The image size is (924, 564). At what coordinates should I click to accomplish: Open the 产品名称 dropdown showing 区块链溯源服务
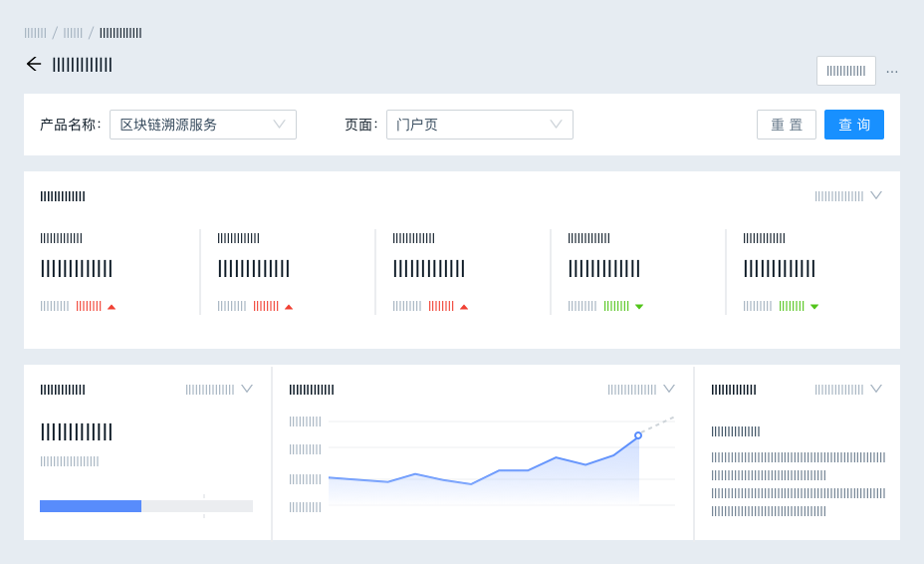point(203,125)
